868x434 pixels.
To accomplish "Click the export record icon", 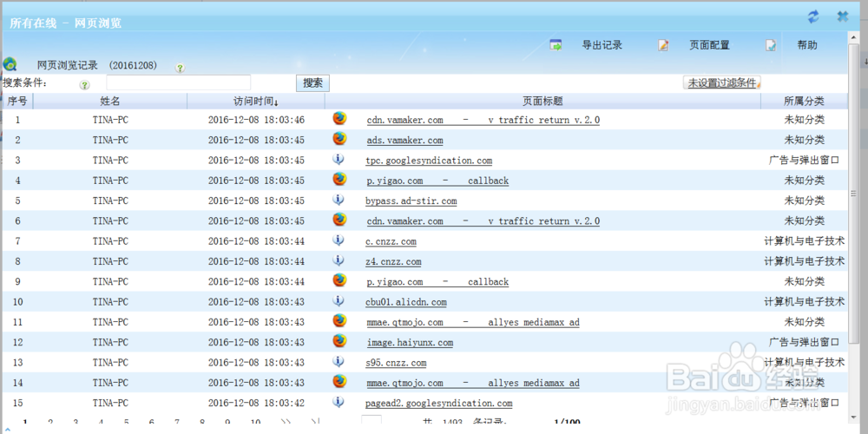I will coord(556,45).
